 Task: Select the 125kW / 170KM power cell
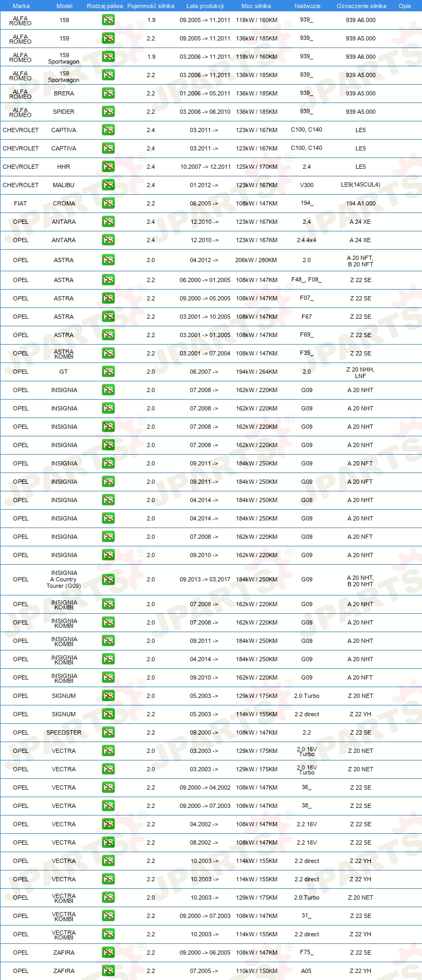(256, 167)
